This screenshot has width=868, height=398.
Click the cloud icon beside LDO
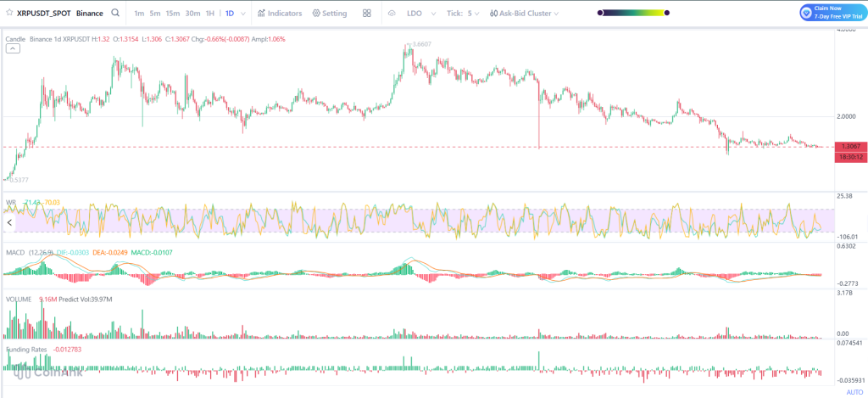click(392, 14)
